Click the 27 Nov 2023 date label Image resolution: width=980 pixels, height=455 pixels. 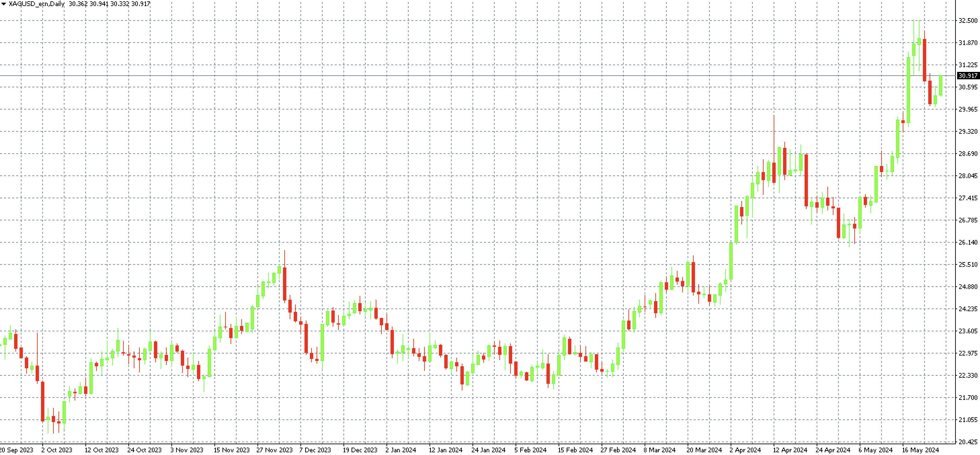point(274,450)
